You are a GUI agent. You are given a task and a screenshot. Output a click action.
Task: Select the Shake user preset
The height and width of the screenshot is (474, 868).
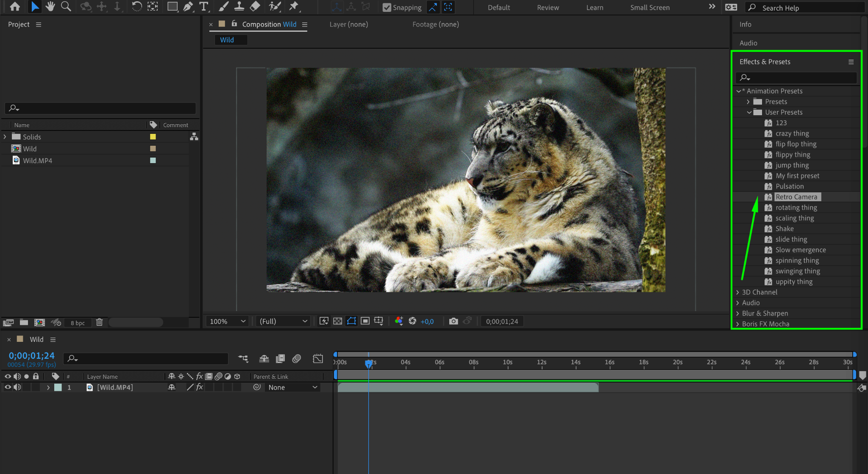(784, 229)
